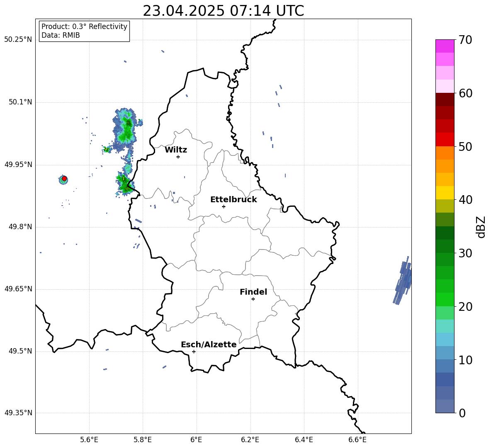Click the magenta swatch at the colorbar top

click(445, 46)
